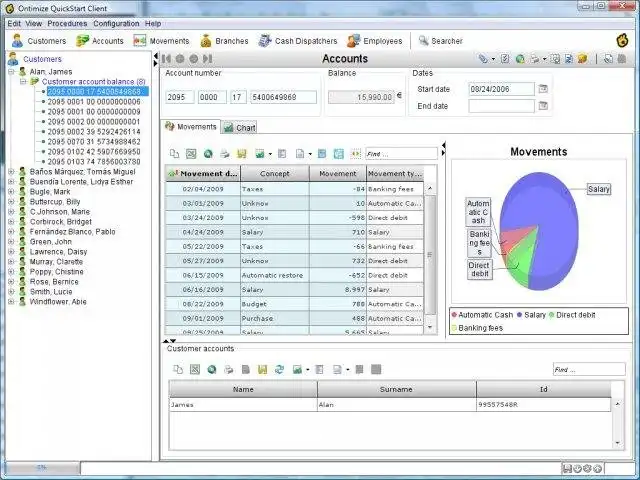This screenshot has width=640, height=480.
Task: Open the Branches section in the main toolbar
Action: [x=224, y=41]
